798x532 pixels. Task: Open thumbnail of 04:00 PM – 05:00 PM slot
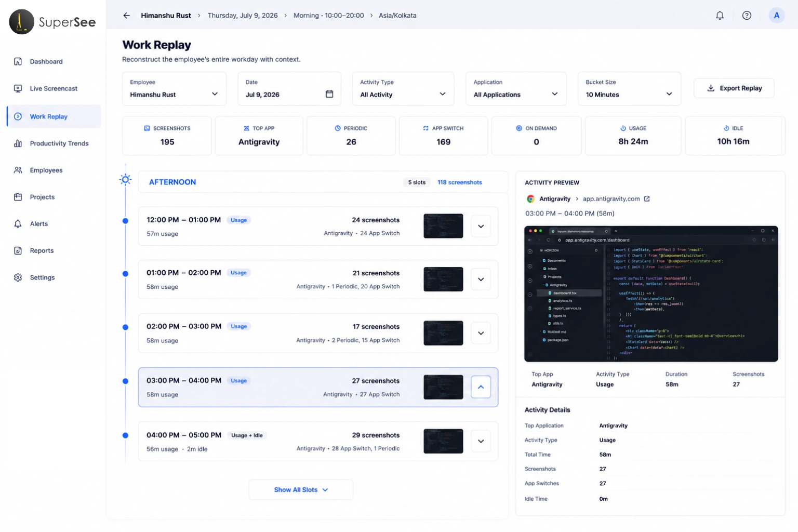pyautogui.click(x=443, y=441)
